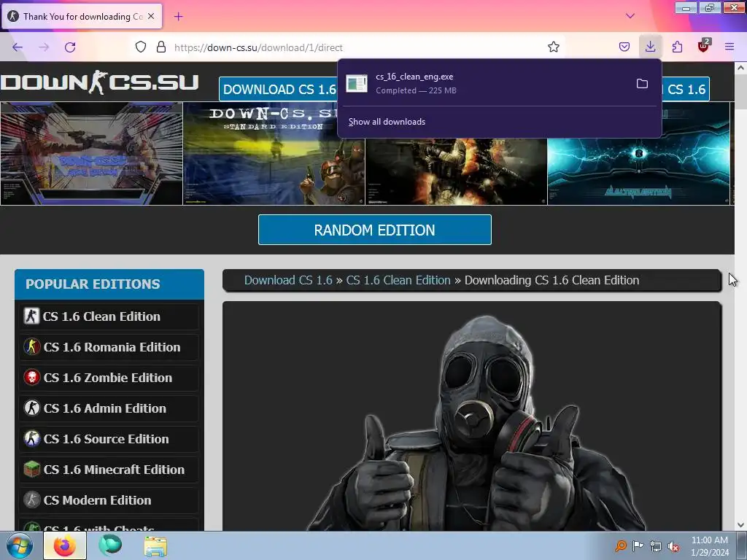The image size is (747, 560).
Task: Click the taskbar clock showing 11:00 AM
Action: (x=709, y=546)
